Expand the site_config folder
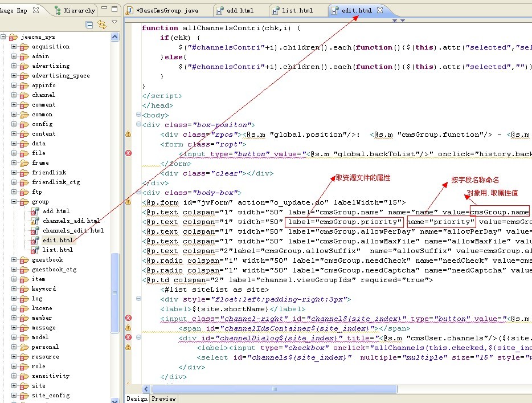This screenshot has width=532, height=403. [x=14, y=395]
